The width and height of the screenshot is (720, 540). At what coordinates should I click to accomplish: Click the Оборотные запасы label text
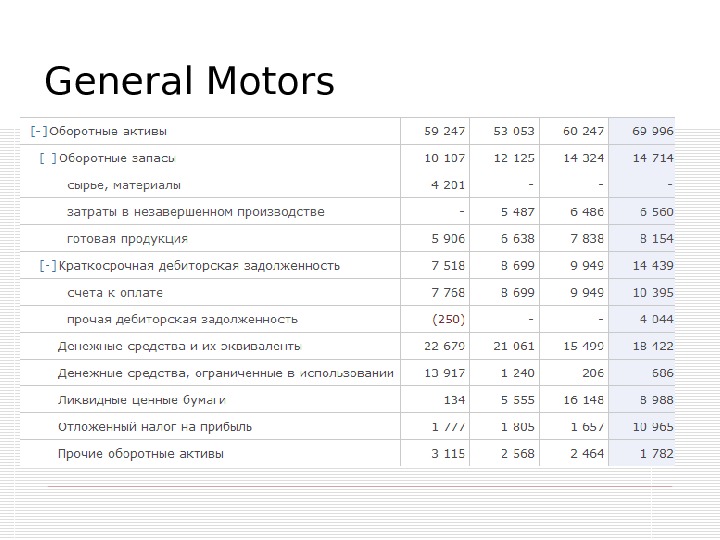pyautogui.click(x=117, y=158)
